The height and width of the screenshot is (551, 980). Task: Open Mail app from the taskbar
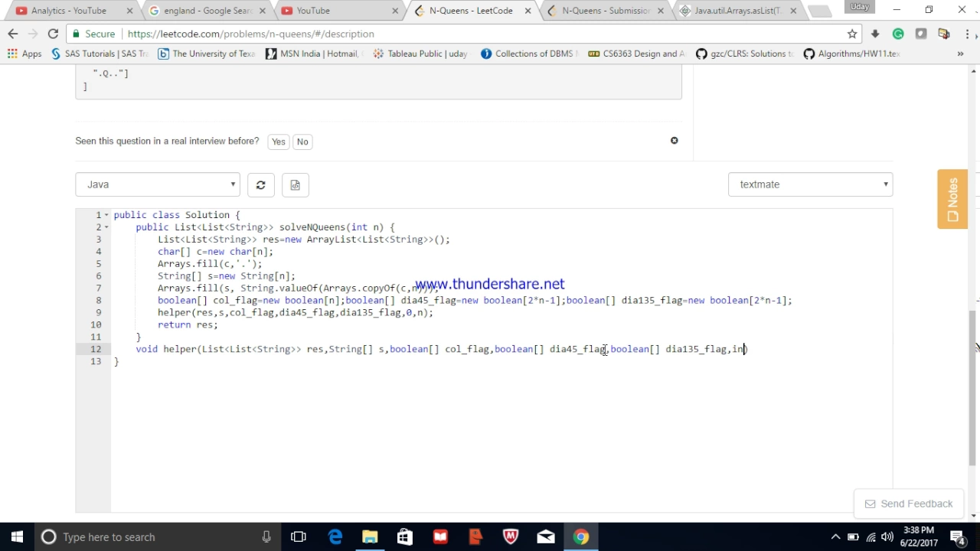point(546,537)
